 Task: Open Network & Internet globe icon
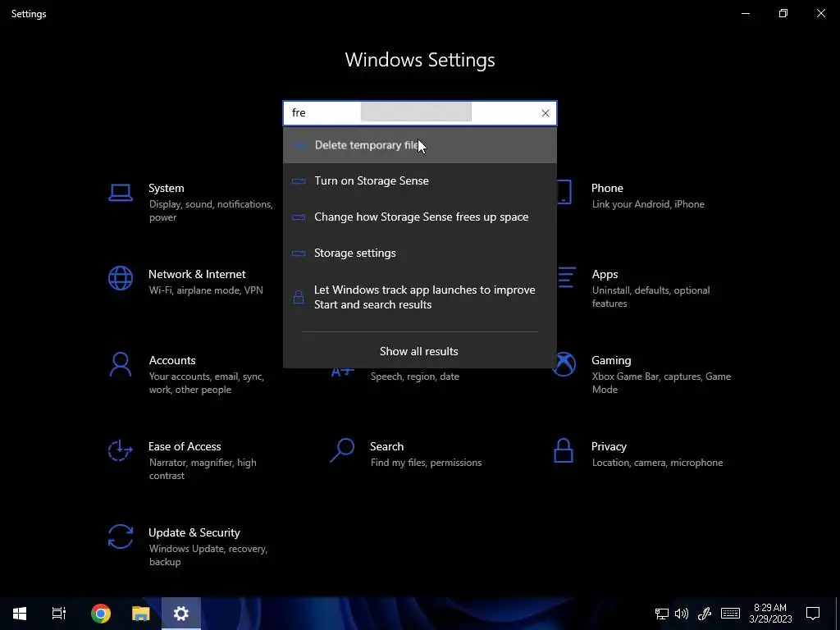click(120, 279)
